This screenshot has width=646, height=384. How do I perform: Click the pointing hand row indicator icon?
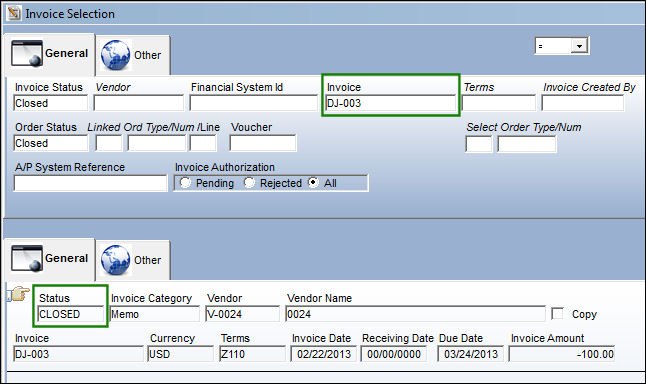coord(19,294)
